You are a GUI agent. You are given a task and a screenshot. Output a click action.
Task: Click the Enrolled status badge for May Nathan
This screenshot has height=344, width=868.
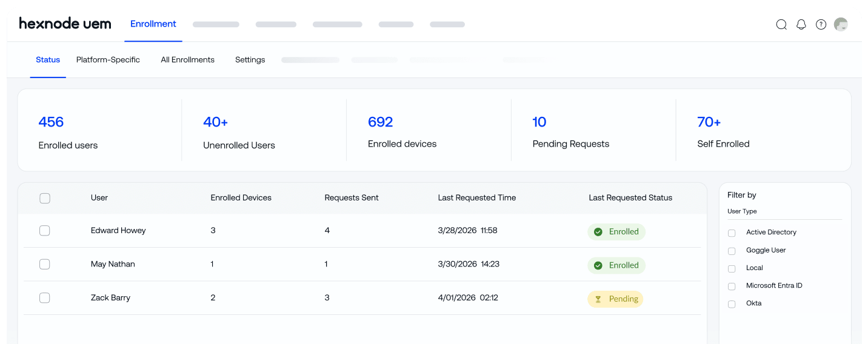[x=616, y=265]
